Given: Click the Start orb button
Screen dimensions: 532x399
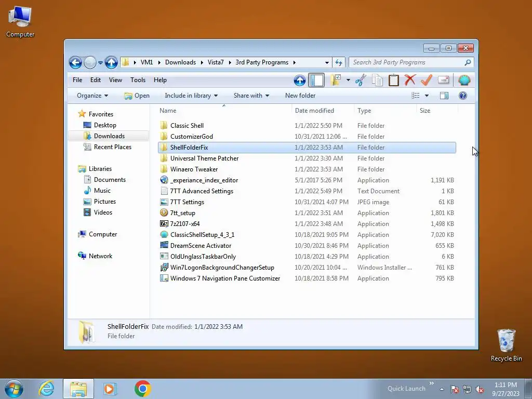Looking at the screenshot, I should 14,389.
